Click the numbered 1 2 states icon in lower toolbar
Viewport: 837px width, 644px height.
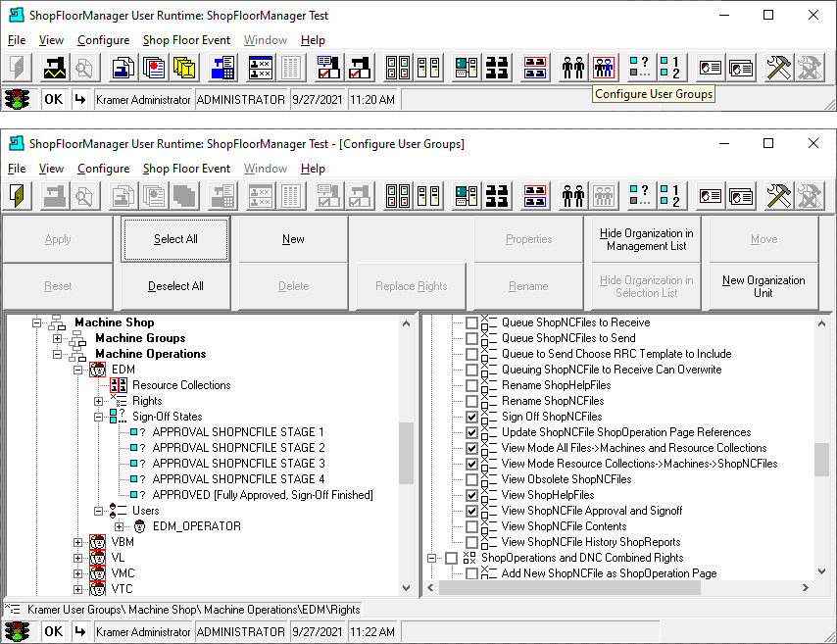pos(670,196)
